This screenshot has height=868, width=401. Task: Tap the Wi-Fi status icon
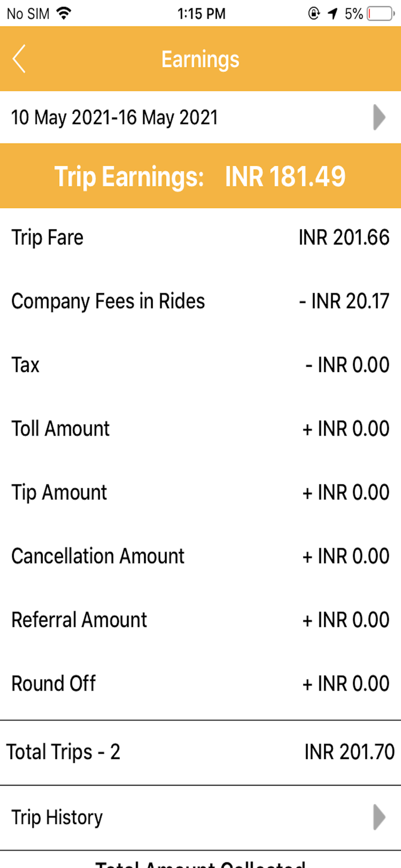point(65,13)
